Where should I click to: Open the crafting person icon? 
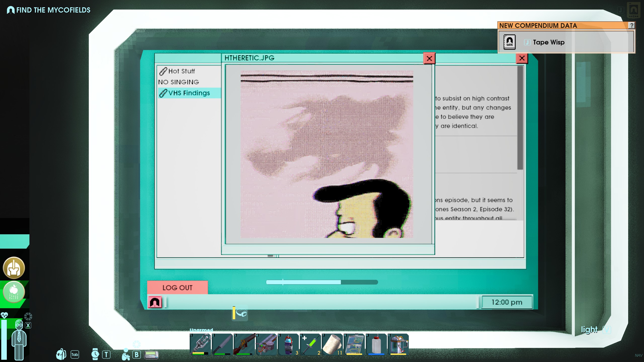point(126,354)
